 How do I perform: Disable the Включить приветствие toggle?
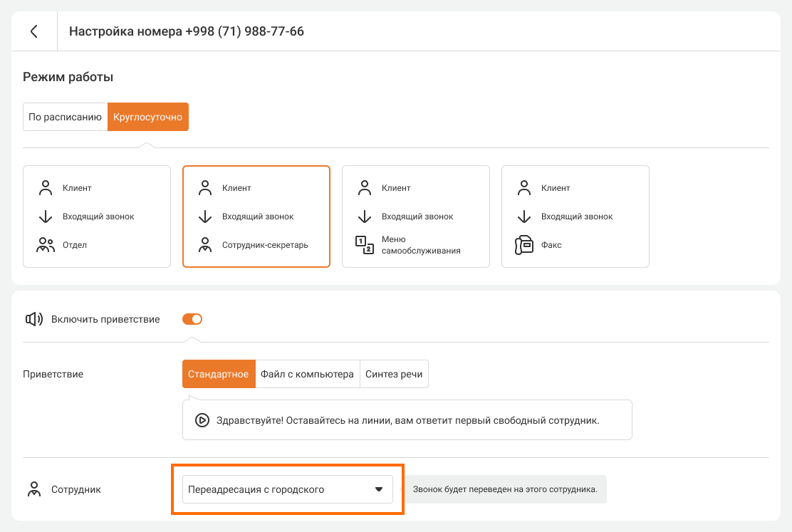pos(192,319)
